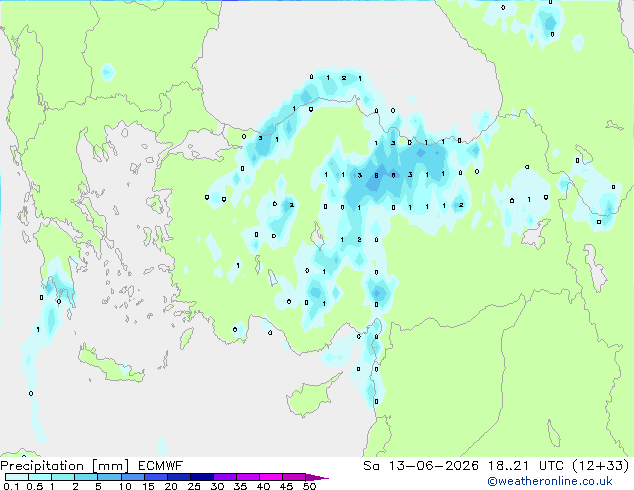Click the '18..21 UTC' time range text

(525, 465)
